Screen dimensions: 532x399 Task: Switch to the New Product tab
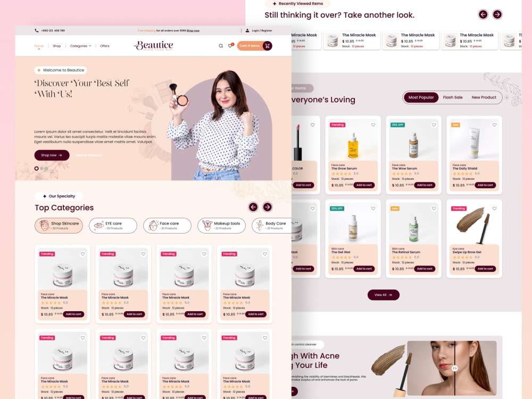484,97
